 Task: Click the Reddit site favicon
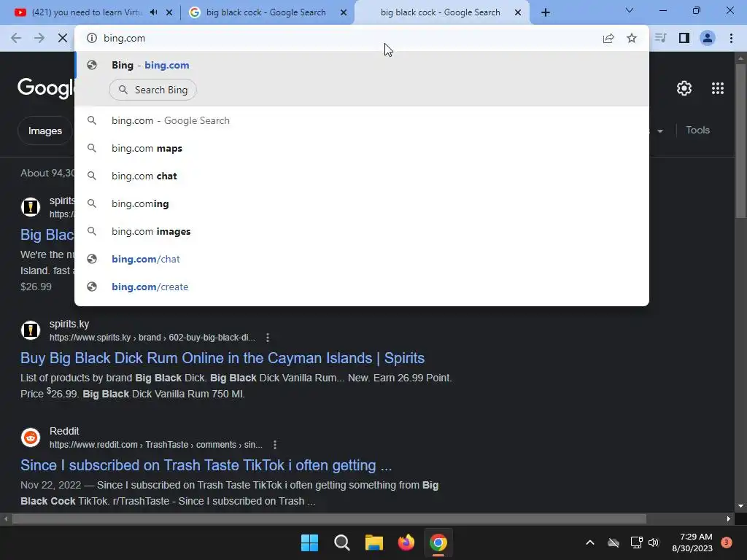coord(31,437)
